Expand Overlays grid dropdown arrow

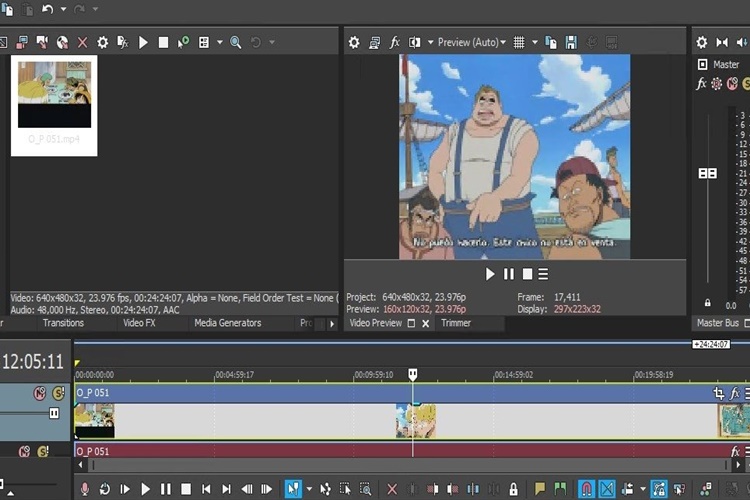coord(535,43)
